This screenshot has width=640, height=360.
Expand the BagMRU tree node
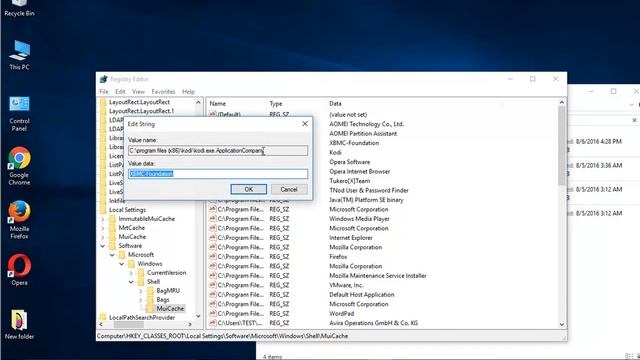(x=140, y=291)
